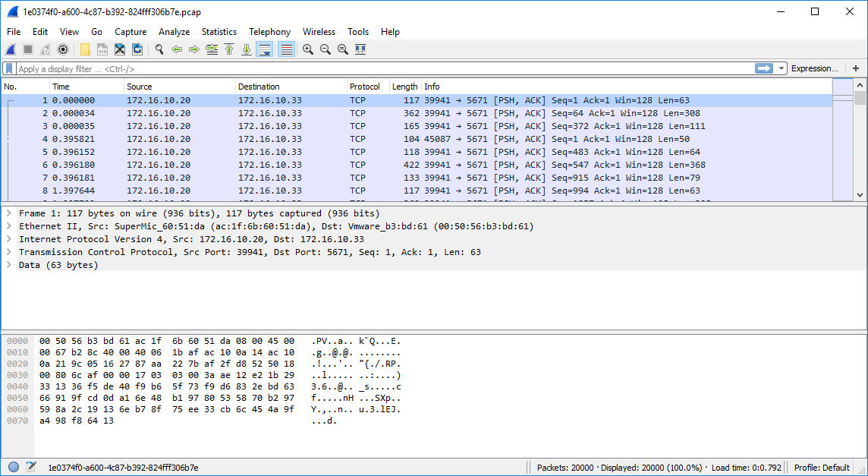Click the Find a packet magnifier icon

(x=159, y=49)
